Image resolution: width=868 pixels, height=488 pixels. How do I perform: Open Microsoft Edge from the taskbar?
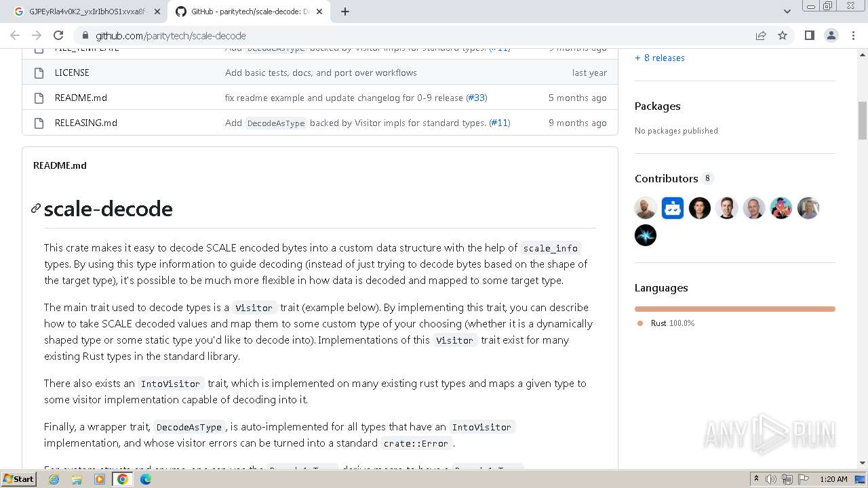click(x=146, y=479)
